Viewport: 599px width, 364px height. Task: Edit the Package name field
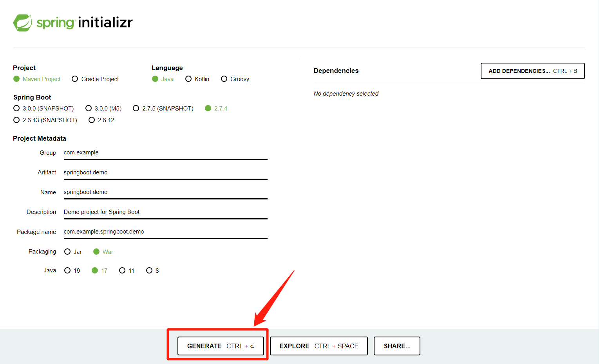(165, 232)
